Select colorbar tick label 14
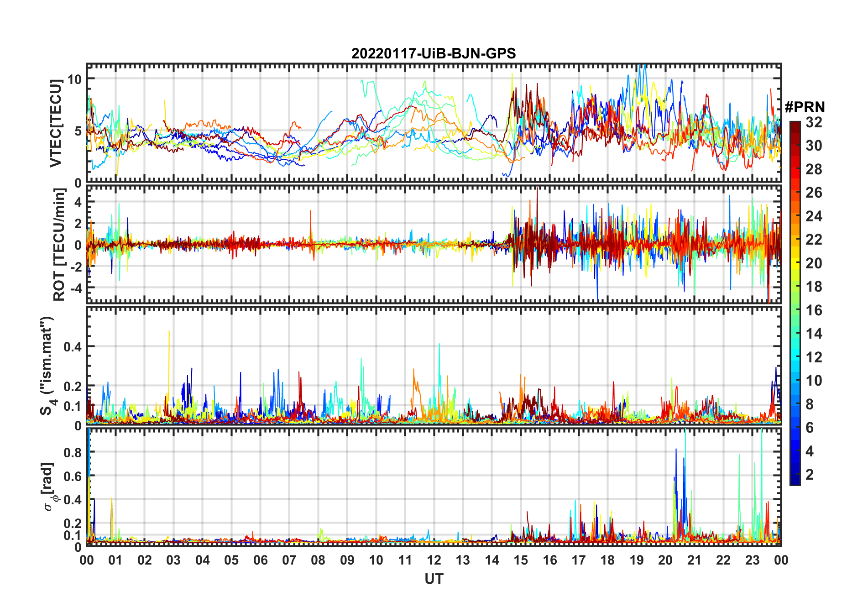The image size is (868, 607). coord(814,334)
